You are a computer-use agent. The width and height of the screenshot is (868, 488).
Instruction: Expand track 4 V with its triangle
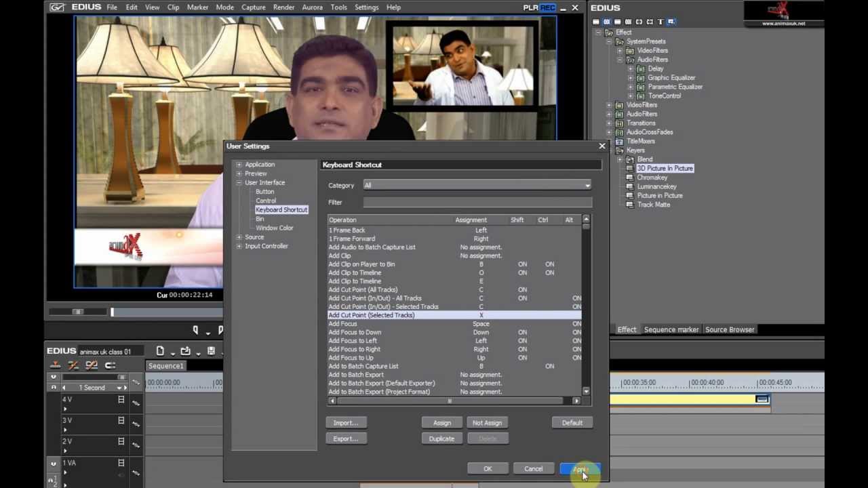click(x=65, y=409)
